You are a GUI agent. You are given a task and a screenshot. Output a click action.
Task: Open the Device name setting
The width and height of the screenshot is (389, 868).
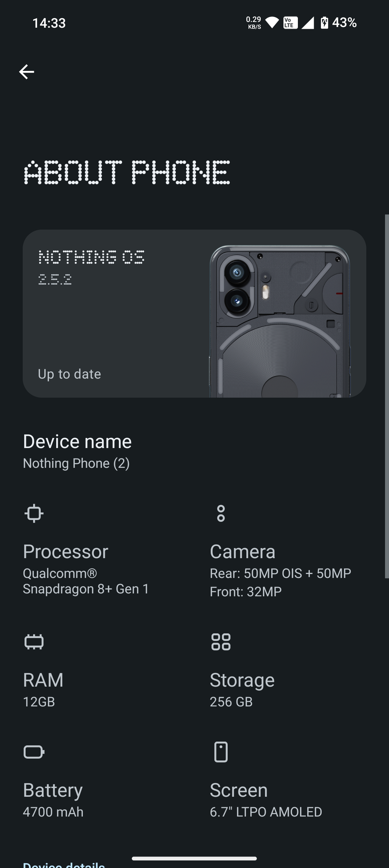click(77, 451)
